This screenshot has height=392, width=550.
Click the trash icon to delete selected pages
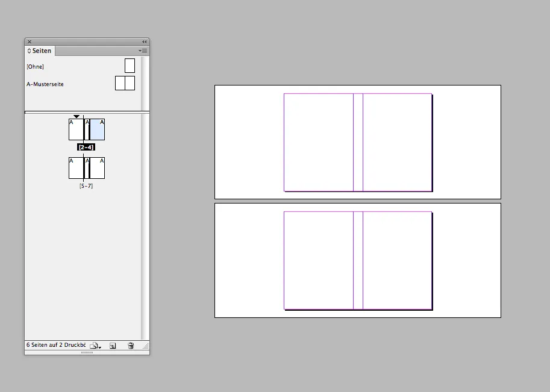(x=131, y=346)
